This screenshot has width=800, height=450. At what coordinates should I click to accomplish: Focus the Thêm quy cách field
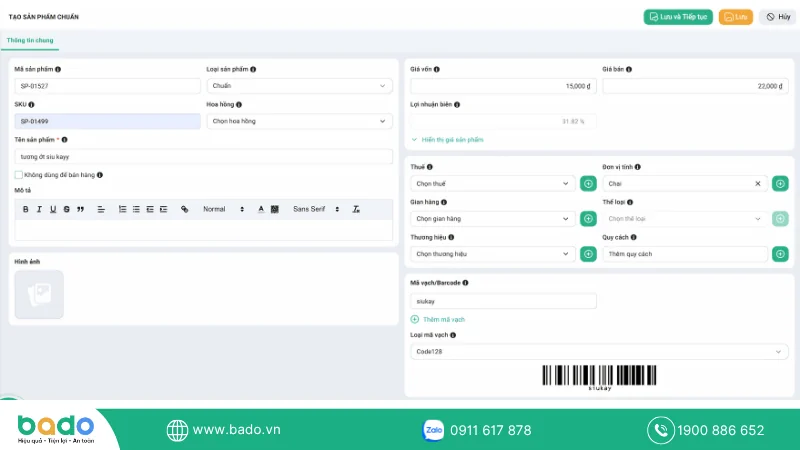pos(685,254)
